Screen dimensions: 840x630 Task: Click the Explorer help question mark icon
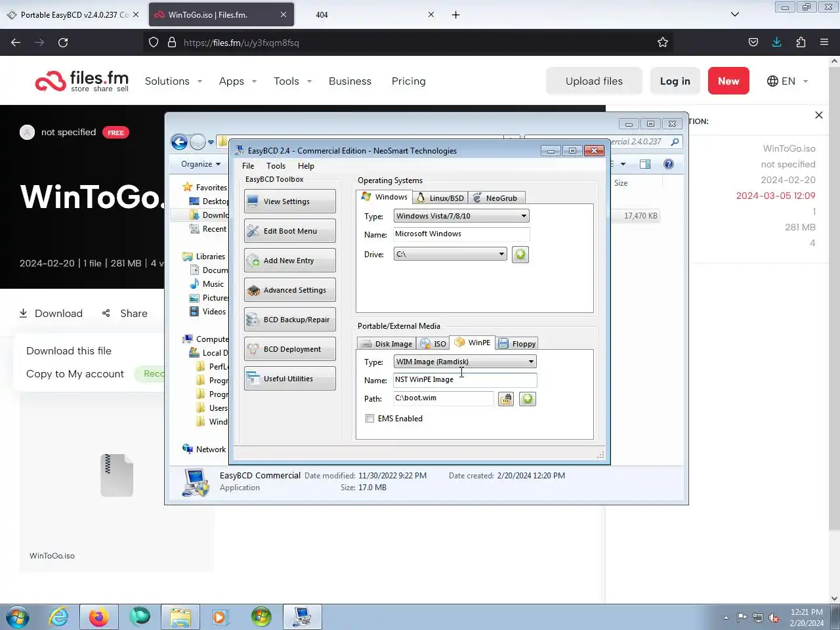click(x=669, y=164)
